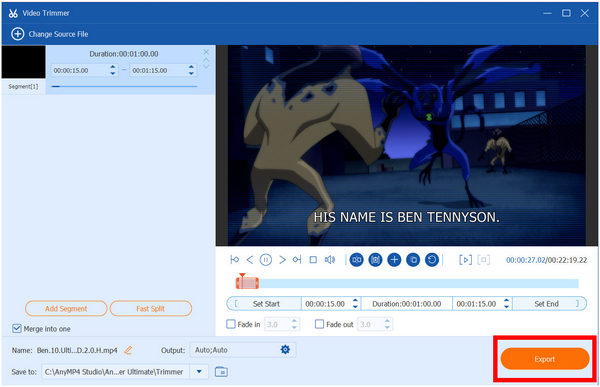Step back one frame with left arrow
This screenshot has height=387, width=600.
pos(250,260)
